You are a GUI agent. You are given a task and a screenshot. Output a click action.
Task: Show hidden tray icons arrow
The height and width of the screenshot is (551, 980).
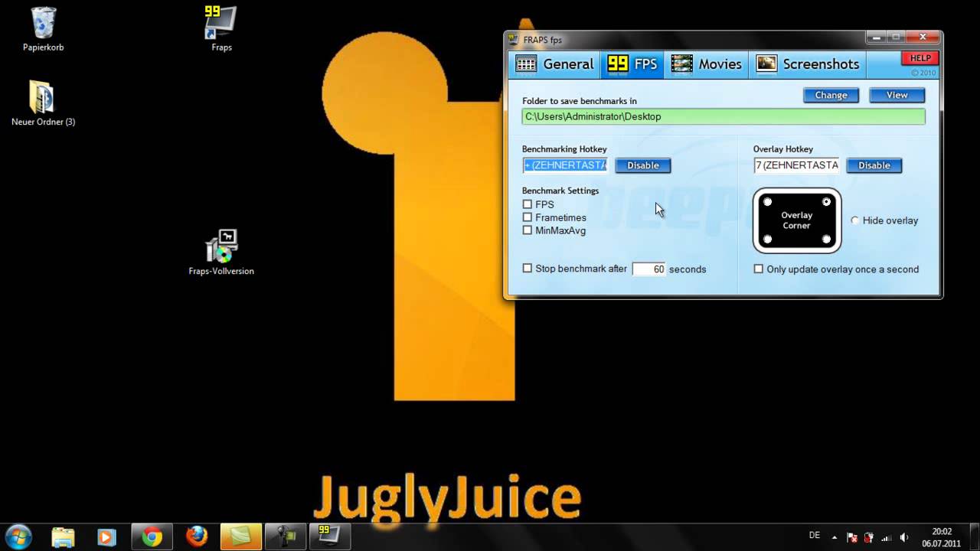point(835,537)
